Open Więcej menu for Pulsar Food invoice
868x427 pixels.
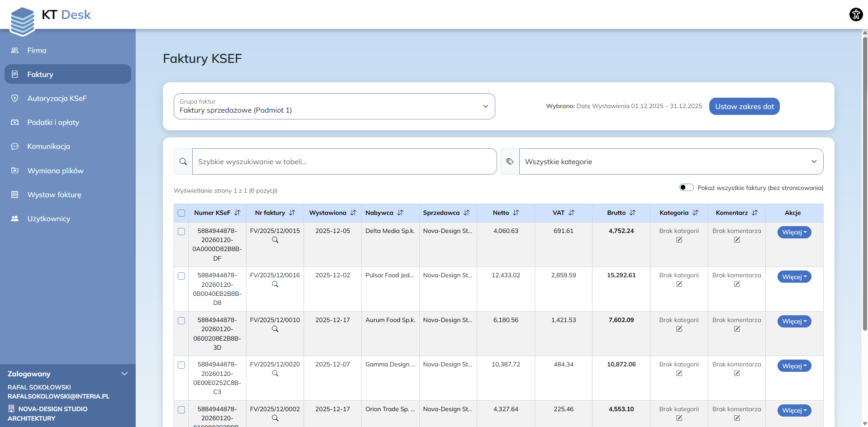pyautogui.click(x=794, y=277)
